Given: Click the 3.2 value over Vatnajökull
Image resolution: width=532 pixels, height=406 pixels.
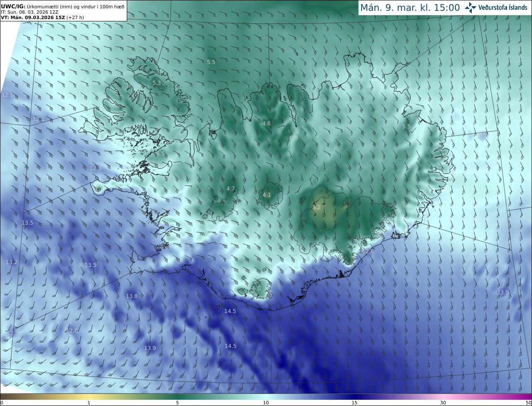Looking at the screenshot, I should click(x=316, y=207).
